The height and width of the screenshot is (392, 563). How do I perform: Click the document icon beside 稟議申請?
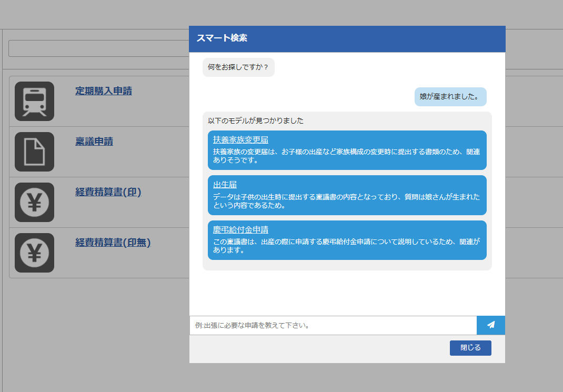pos(34,152)
